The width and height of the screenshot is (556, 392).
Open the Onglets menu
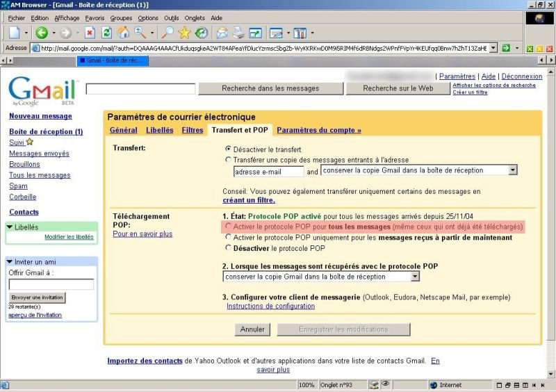(195, 18)
